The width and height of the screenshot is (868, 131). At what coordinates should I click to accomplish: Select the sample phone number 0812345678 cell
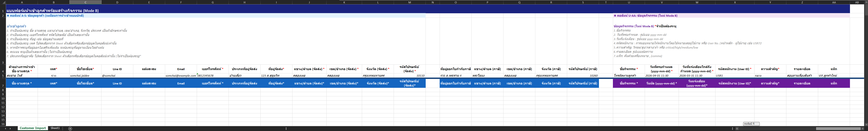[x=212, y=76]
